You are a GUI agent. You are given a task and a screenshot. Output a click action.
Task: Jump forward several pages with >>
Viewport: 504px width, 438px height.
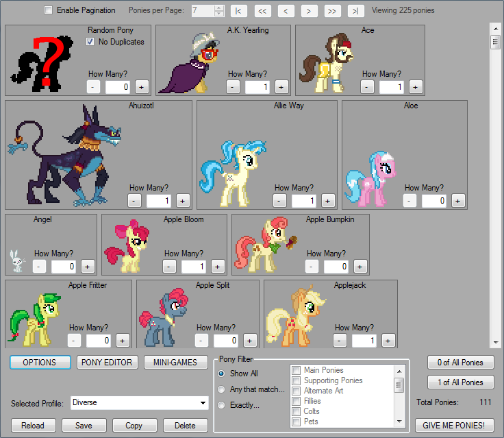[332, 11]
